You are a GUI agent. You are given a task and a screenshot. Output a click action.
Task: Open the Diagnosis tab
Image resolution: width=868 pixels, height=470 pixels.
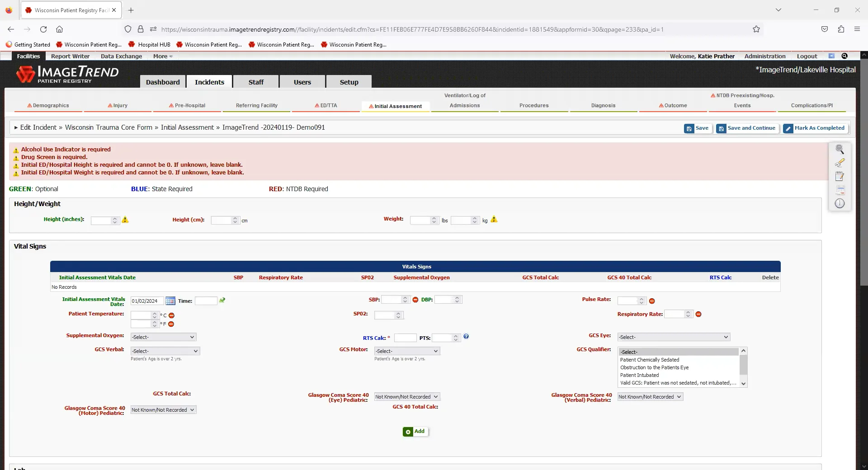(x=603, y=105)
